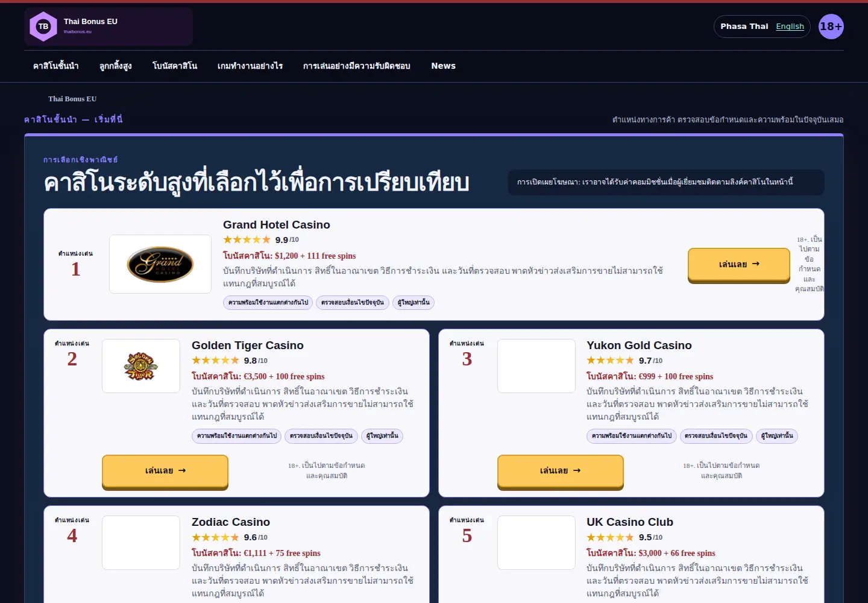Click the ความพร้อมใช้งานแตกต่างกันไป tag under Golden Tiger Casino
The image size is (868, 603).
point(237,436)
